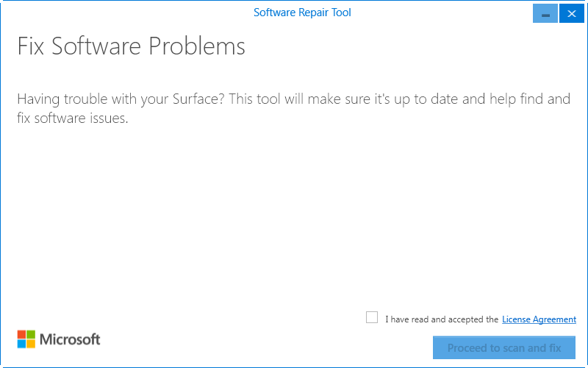Click the Fix Software Problems heading
588x368 pixels.
pos(131,47)
